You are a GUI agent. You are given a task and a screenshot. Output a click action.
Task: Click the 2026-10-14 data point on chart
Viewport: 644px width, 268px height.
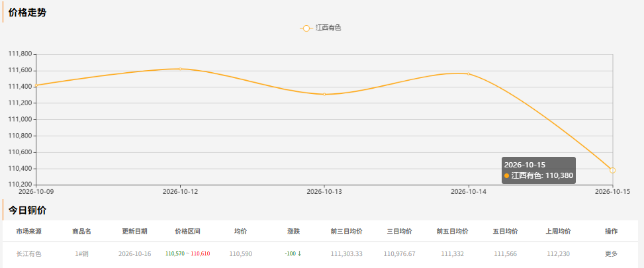[468, 74]
